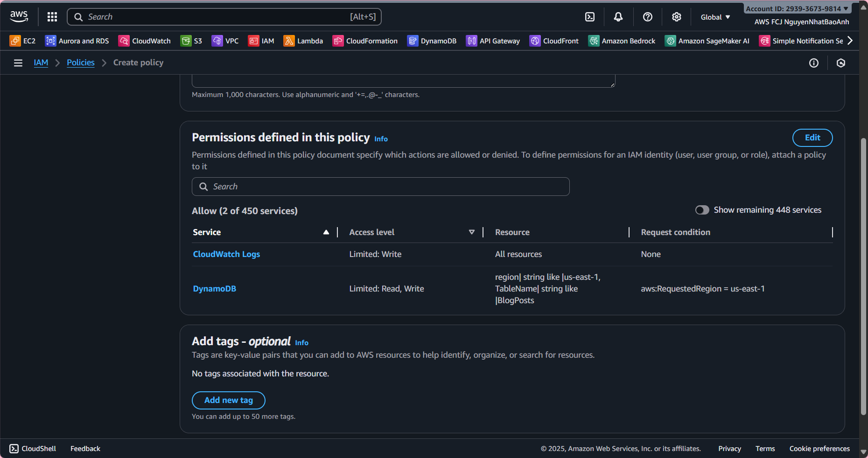
Task: Open the notifications bell
Action: (x=618, y=17)
